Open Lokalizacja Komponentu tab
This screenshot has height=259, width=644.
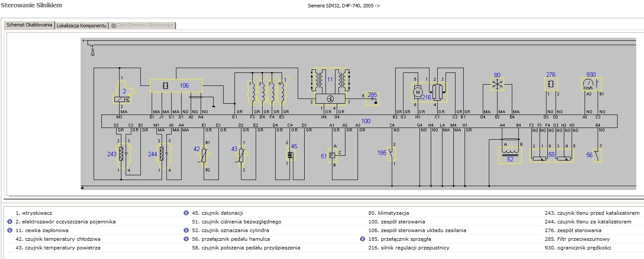pos(81,26)
